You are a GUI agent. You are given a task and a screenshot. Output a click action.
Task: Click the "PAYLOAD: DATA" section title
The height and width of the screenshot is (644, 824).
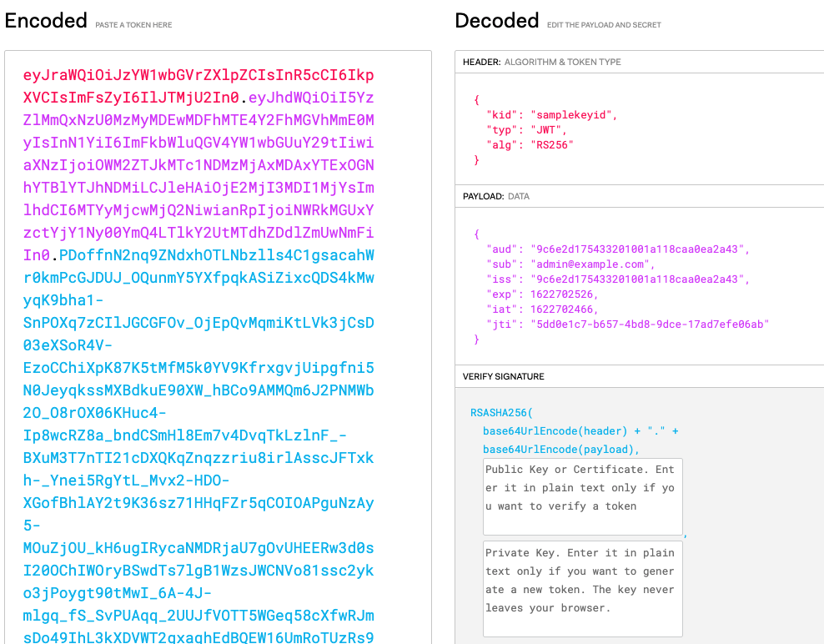pos(496,196)
